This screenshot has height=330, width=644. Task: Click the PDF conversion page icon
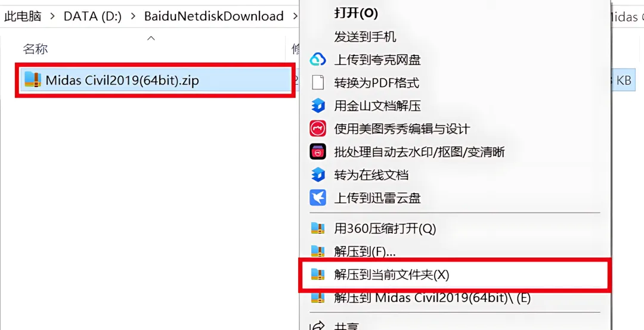[x=318, y=83]
